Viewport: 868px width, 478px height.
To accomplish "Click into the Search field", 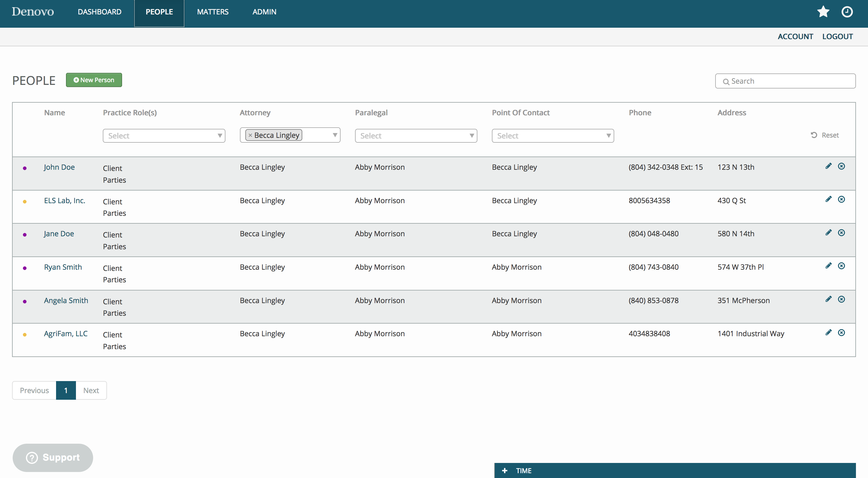I will pyautogui.click(x=788, y=81).
